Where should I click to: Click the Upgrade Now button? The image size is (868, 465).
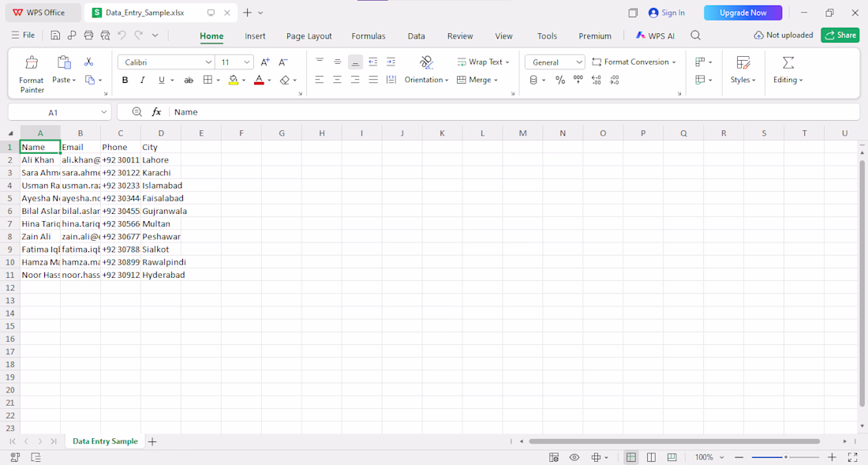743,13
